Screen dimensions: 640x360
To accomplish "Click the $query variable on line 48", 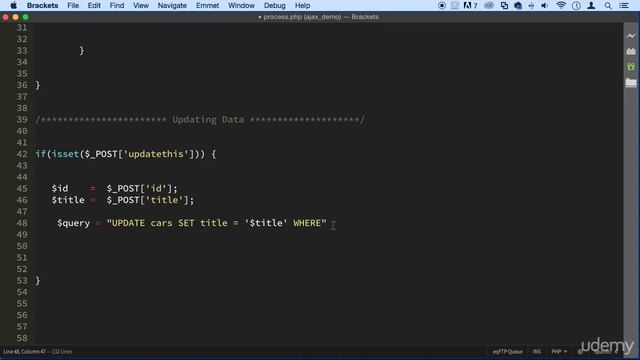I will [x=73, y=223].
